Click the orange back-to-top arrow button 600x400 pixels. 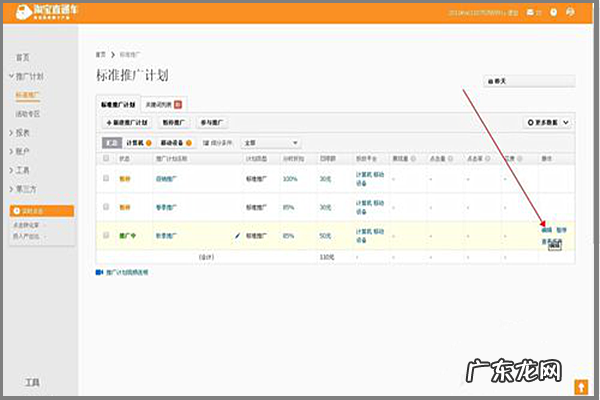coord(581,387)
